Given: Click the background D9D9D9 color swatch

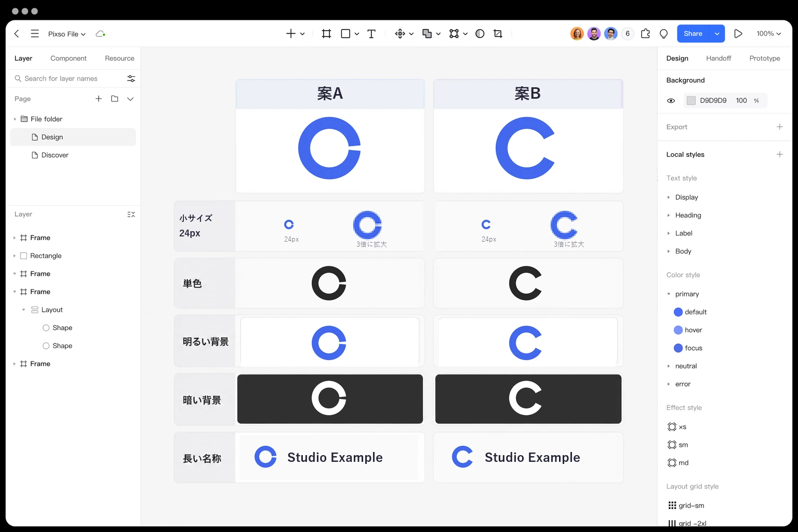Looking at the screenshot, I should pos(691,101).
